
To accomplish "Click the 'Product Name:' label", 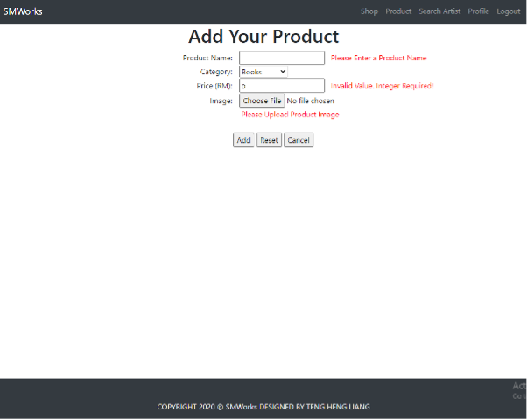I will [207, 58].
